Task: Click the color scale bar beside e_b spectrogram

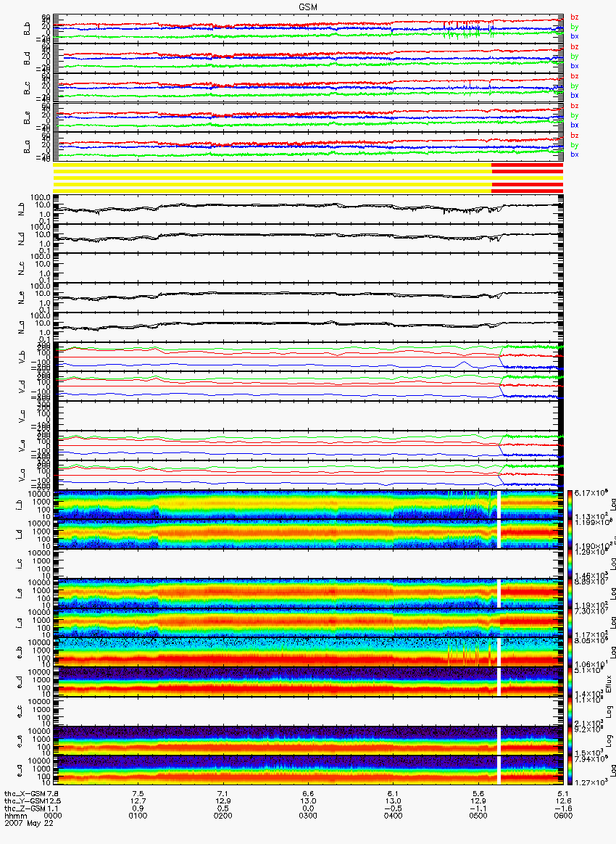Action: coord(568,653)
